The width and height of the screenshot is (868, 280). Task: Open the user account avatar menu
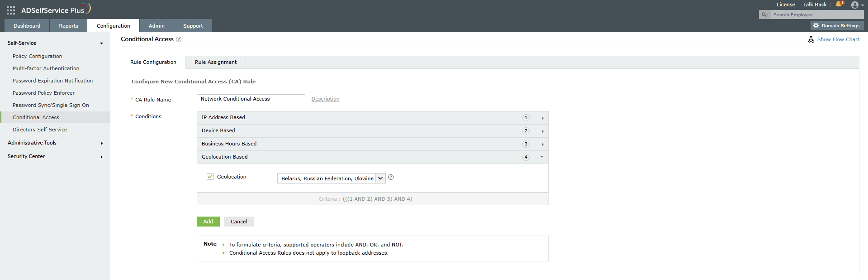(854, 5)
